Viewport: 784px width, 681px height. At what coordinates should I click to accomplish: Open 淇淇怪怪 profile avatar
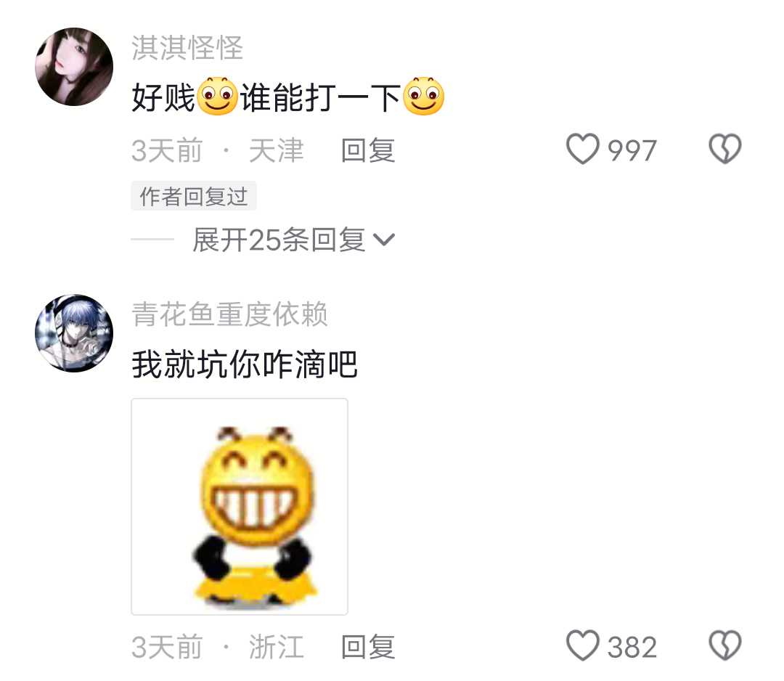coord(74,67)
